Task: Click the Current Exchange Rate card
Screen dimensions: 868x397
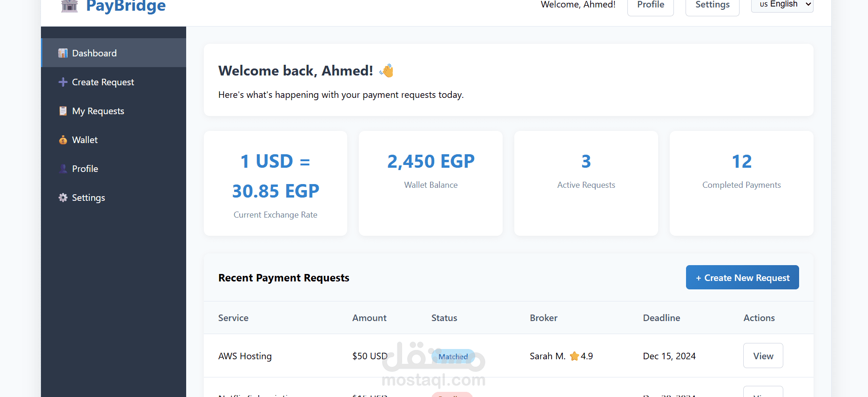Action: tap(276, 183)
